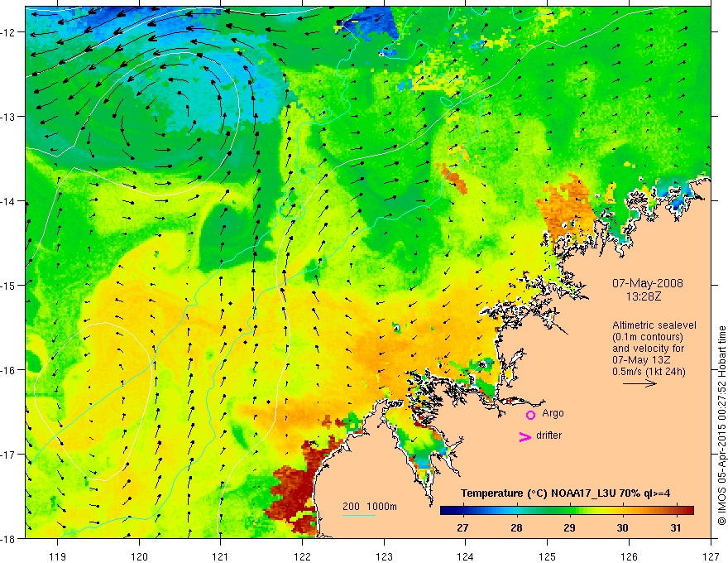This screenshot has height=563, width=728.
Task: Click longitude axis label 126
Action: [x=629, y=556]
